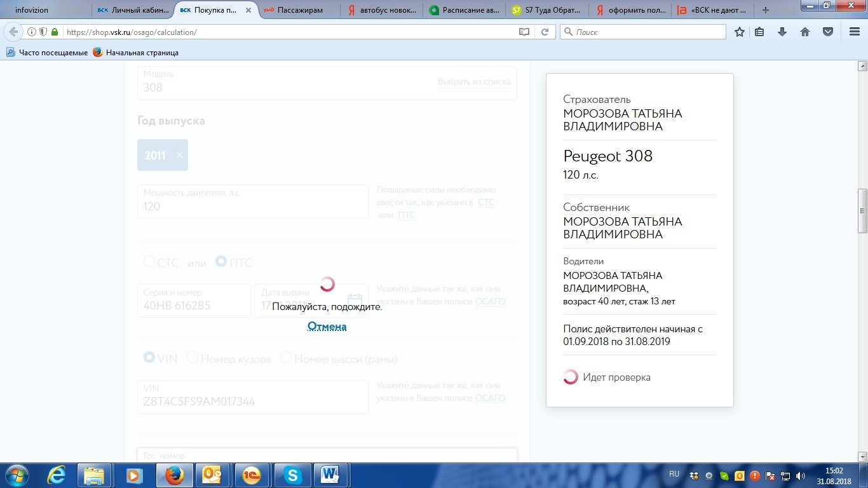
Task: Click the VIN input field
Action: [253, 397]
